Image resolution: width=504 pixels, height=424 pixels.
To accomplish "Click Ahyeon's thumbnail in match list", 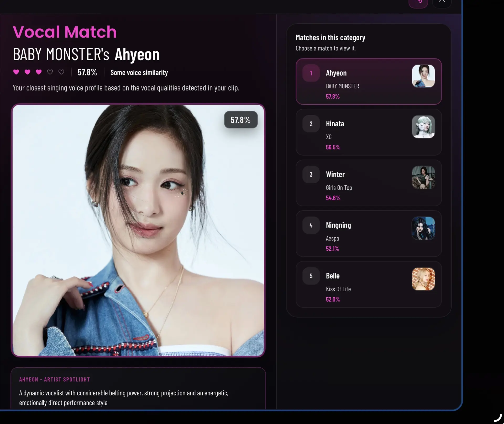I will point(423,76).
